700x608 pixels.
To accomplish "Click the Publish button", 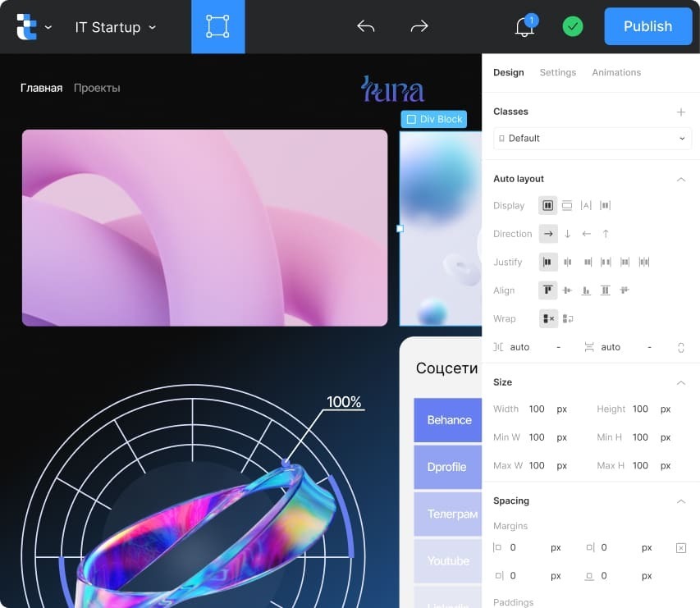I will pos(647,26).
